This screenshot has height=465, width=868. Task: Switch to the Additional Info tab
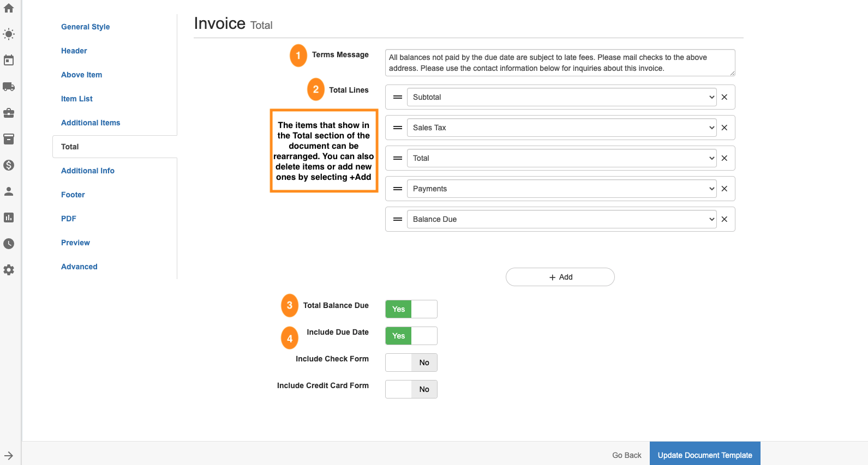88,171
